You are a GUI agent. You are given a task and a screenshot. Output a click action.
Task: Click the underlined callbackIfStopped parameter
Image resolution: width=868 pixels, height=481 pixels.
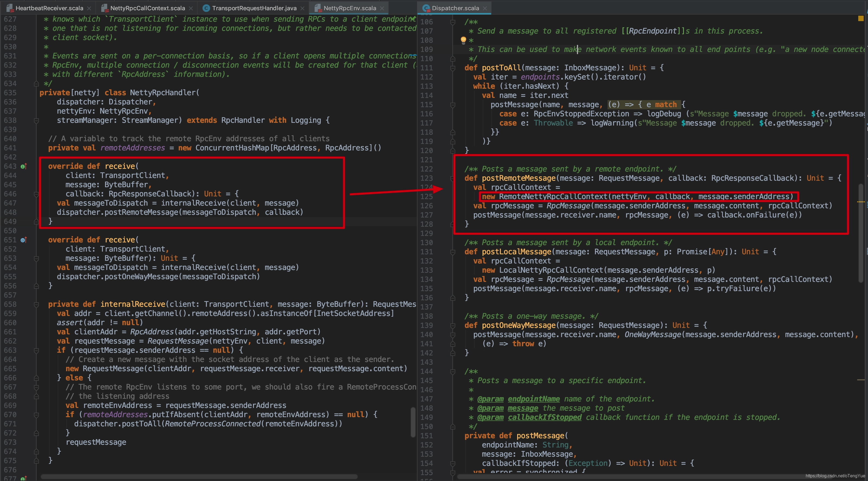[x=544, y=417]
